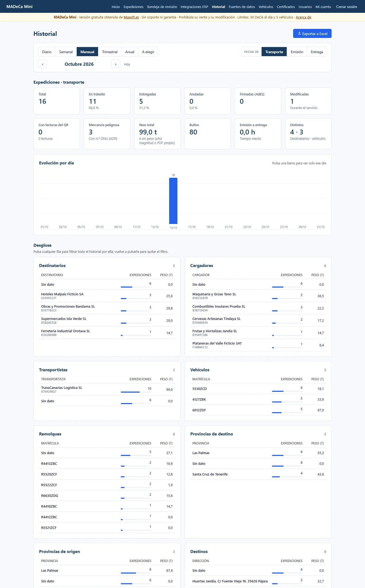Click Cerrar sesión to log out

[347, 7]
